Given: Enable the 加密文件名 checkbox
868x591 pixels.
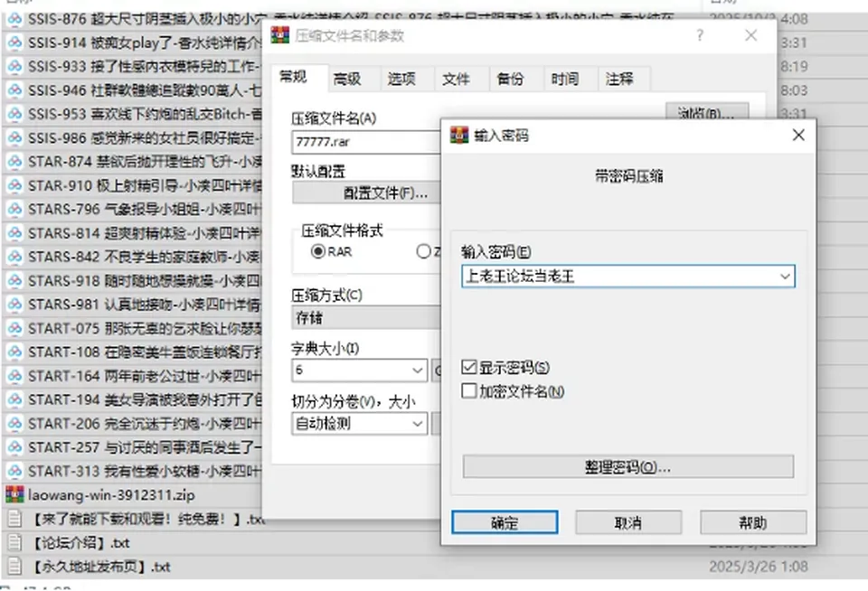Looking at the screenshot, I should point(469,391).
